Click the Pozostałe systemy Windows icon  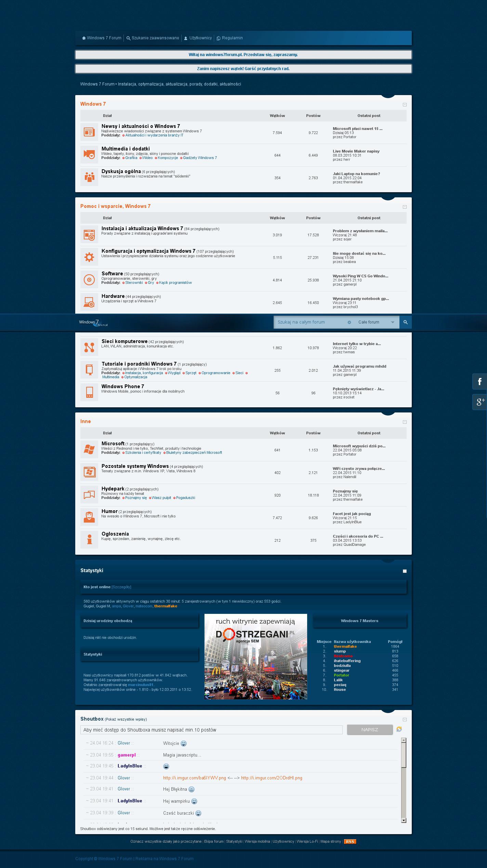[89, 472]
